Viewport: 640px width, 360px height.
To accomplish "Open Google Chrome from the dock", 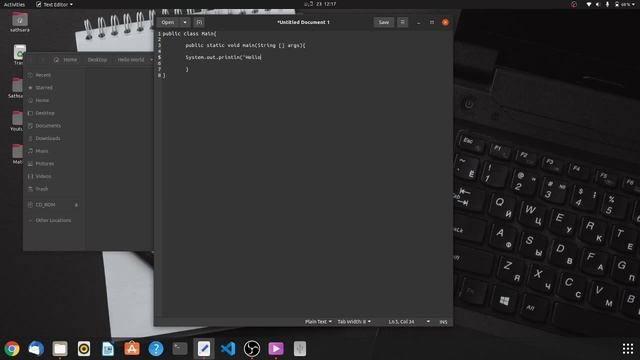I will coord(12,349).
